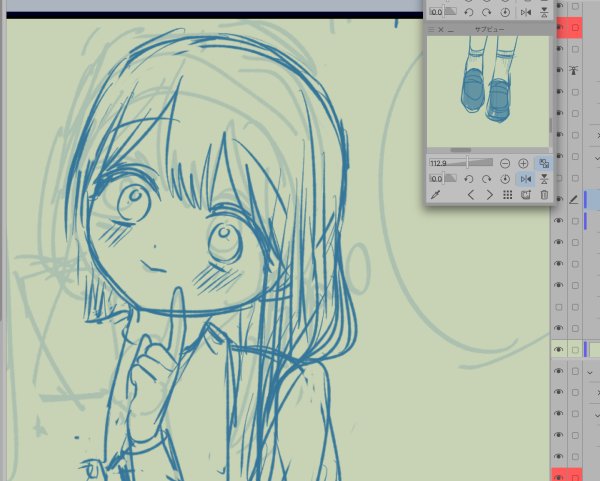
Task: Click the Sub View horizontal scrollbar
Action: pos(462,150)
